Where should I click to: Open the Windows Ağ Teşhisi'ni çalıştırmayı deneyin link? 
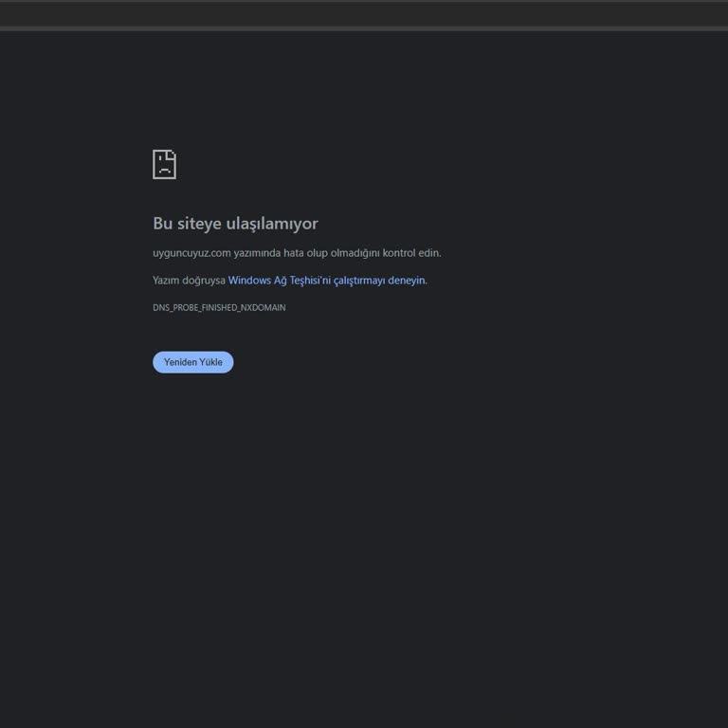click(326, 281)
